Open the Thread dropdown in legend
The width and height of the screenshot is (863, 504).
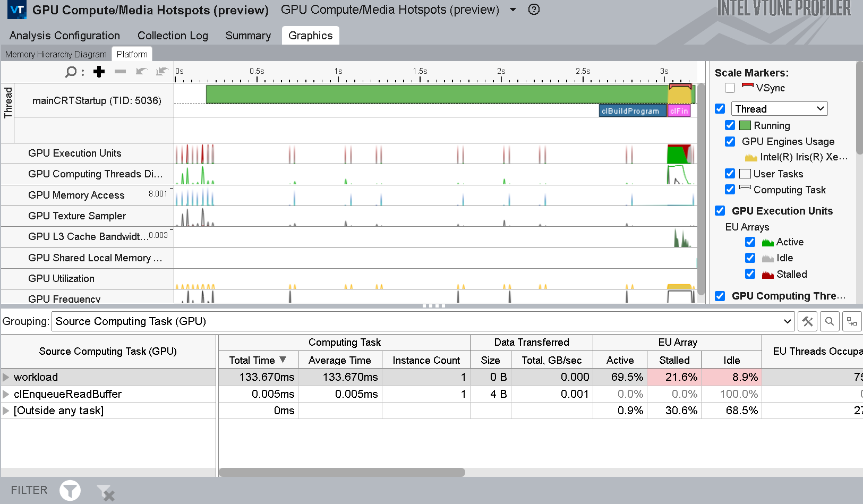[x=779, y=109]
